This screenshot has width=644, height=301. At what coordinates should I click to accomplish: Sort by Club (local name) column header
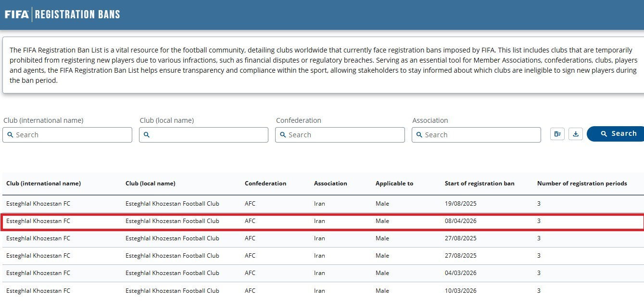(150, 183)
